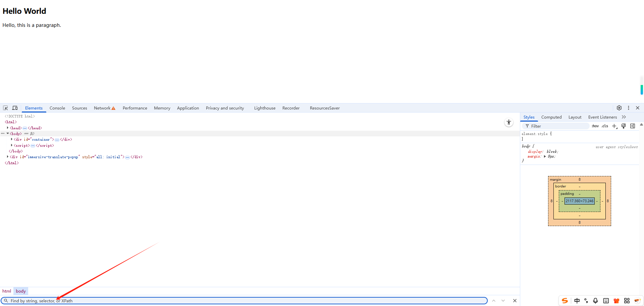This screenshot has width=644, height=306.
Task: Select the closing </html> tag line
Action: pyautogui.click(x=12, y=163)
